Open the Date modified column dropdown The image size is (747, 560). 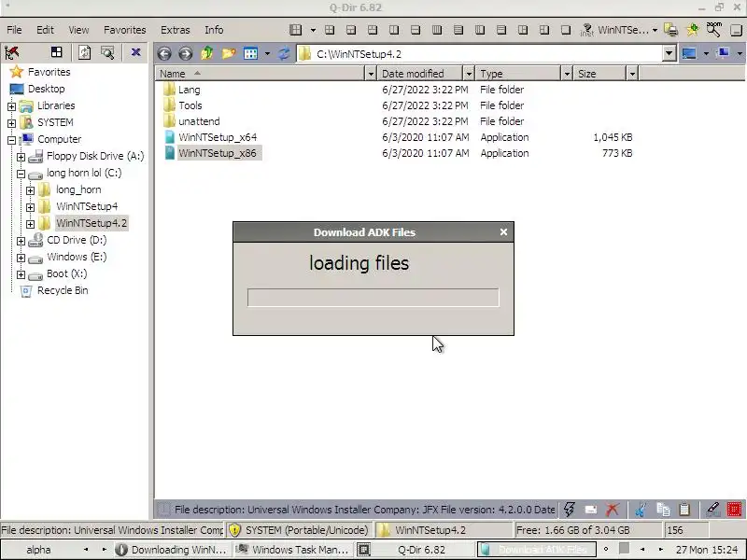(469, 74)
